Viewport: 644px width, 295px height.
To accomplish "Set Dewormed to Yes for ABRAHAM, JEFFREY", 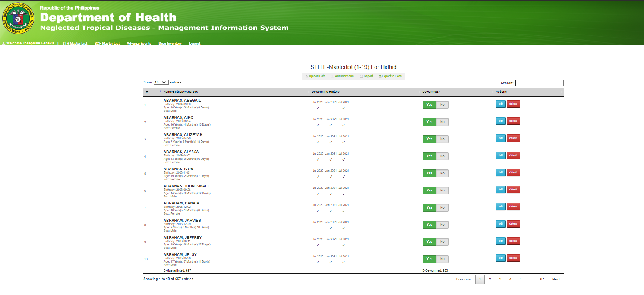I will click(x=429, y=242).
